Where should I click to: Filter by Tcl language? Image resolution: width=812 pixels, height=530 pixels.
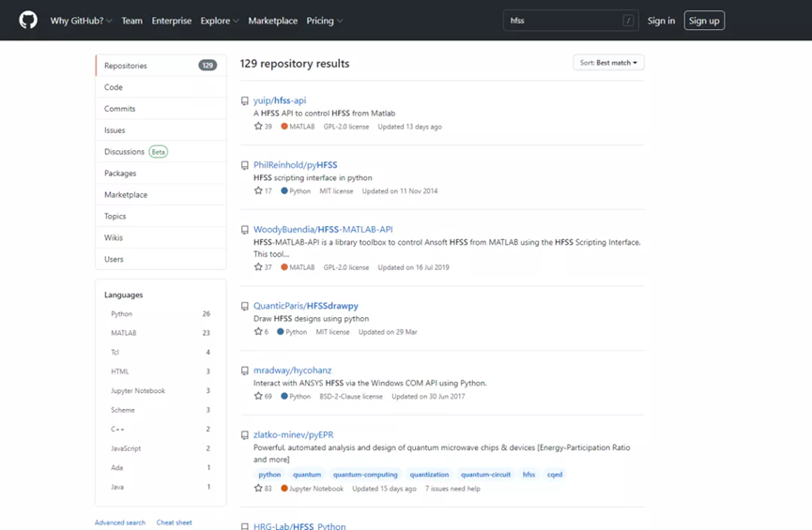click(161, 352)
